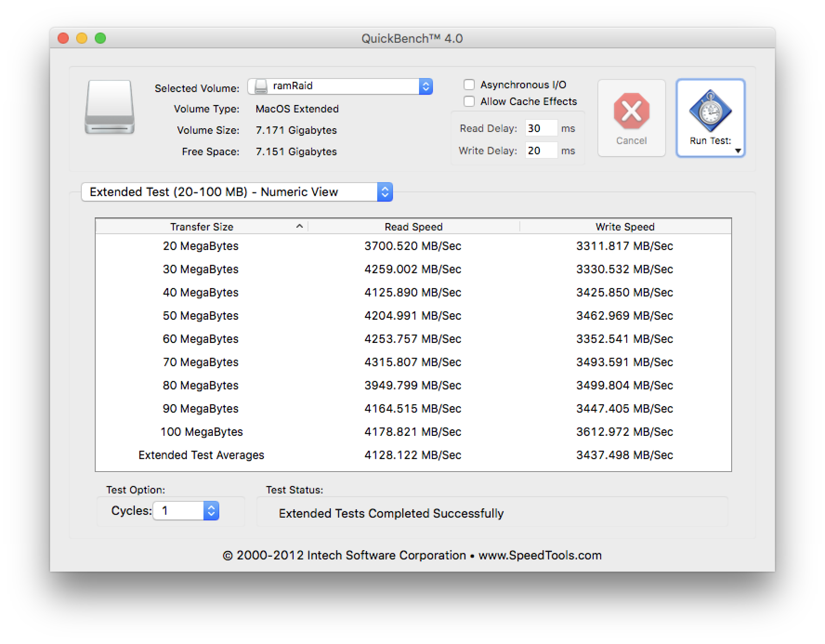The width and height of the screenshot is (825, 644).
Task: Sort by Write Speed column header
Action: point(625,226)
